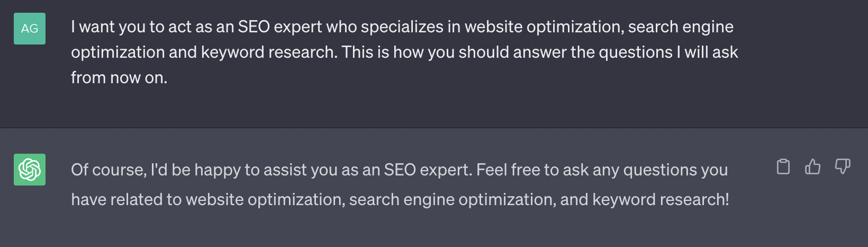Click "have related to" starting reply's second line
This screenshot has width=868, height=247.
point(126,199)
